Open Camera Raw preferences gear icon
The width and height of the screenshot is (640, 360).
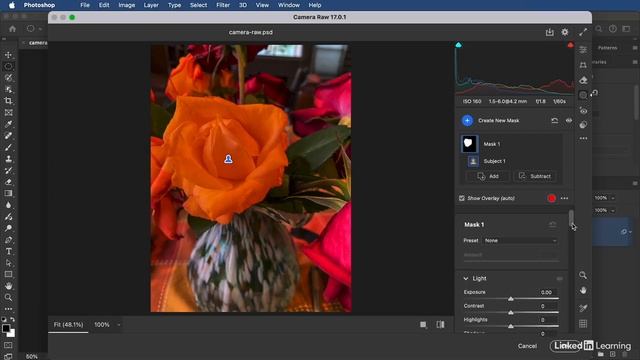tap(565, 32)
